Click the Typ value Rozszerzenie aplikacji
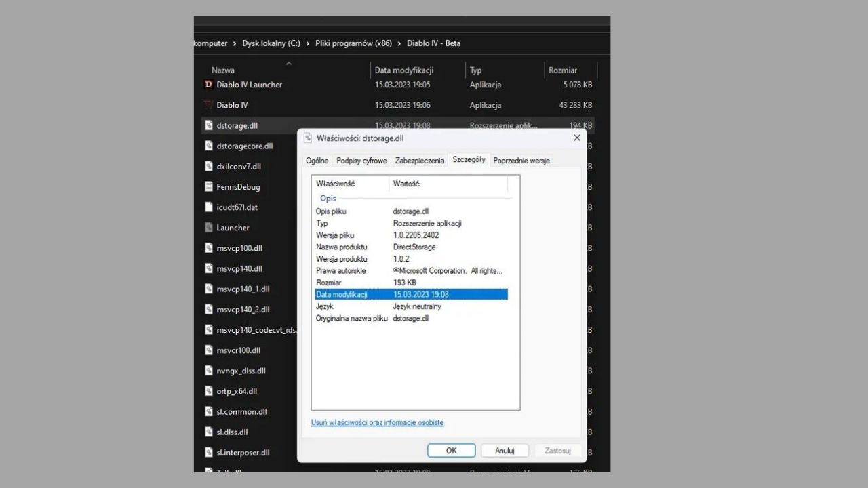868x488 pixels. point(427,223)
